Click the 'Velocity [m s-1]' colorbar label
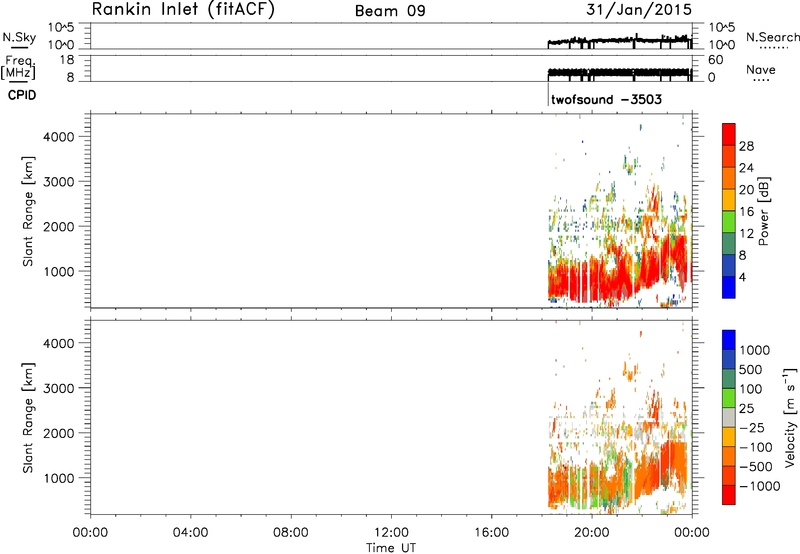 coord(790,417)
